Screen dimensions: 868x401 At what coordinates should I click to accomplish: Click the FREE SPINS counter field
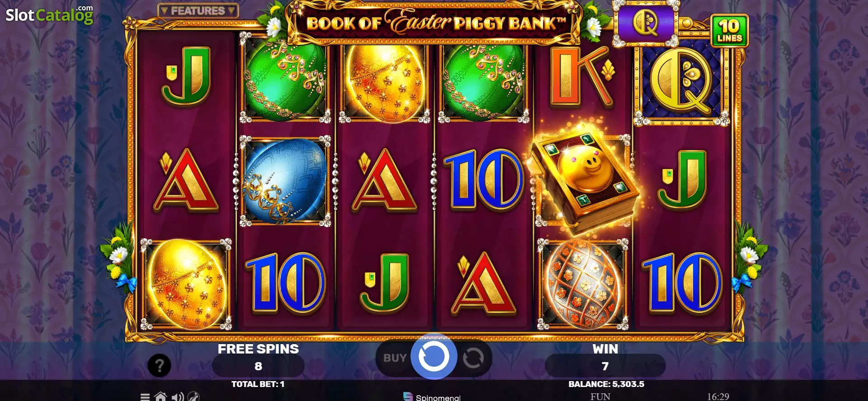click(258, 366)
